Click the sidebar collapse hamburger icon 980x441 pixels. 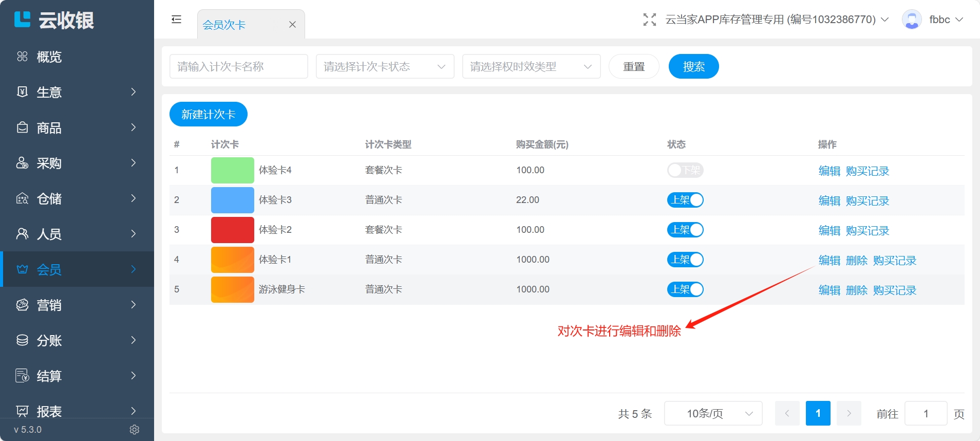(x=176, y=20)
